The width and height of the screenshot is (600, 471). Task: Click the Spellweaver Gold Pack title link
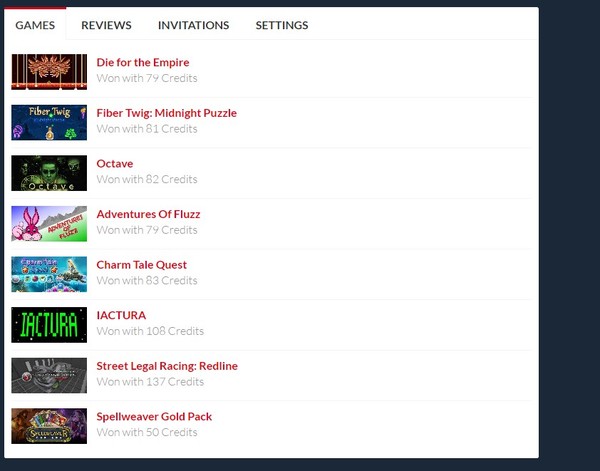pyautogui.click(x=154, y=417)
